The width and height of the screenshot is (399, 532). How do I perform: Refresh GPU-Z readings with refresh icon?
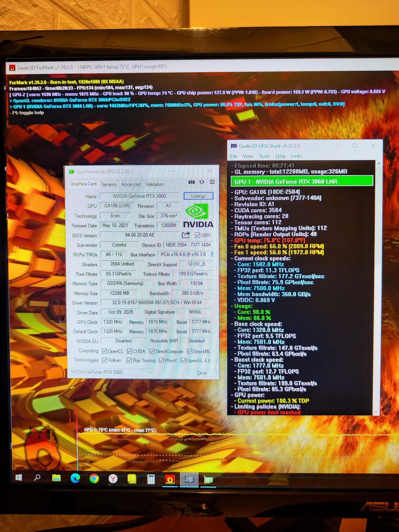[202, 182]
